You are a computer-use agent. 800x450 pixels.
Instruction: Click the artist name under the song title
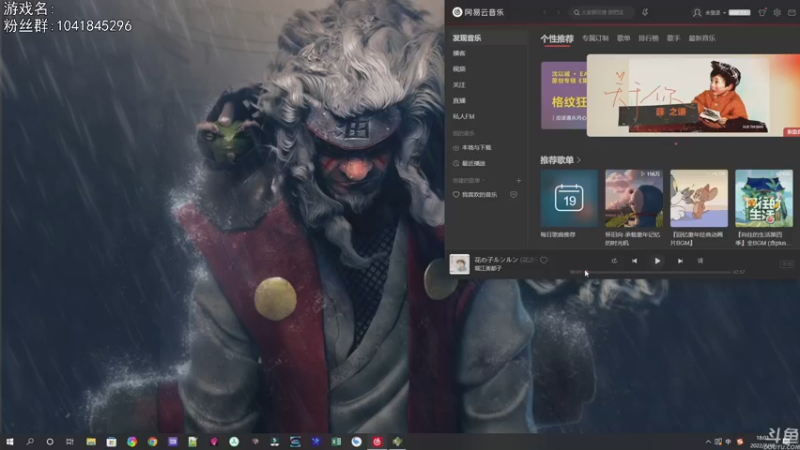tap(488, 268)
